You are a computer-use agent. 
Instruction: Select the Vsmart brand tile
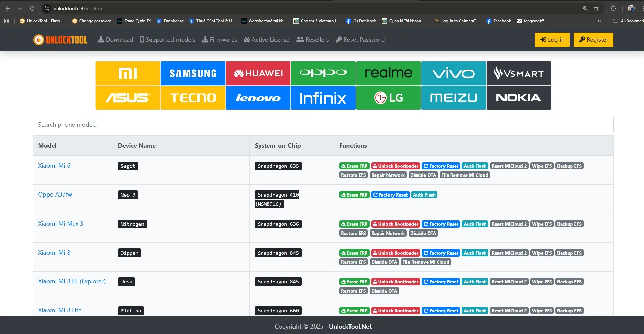pos(519,73)
